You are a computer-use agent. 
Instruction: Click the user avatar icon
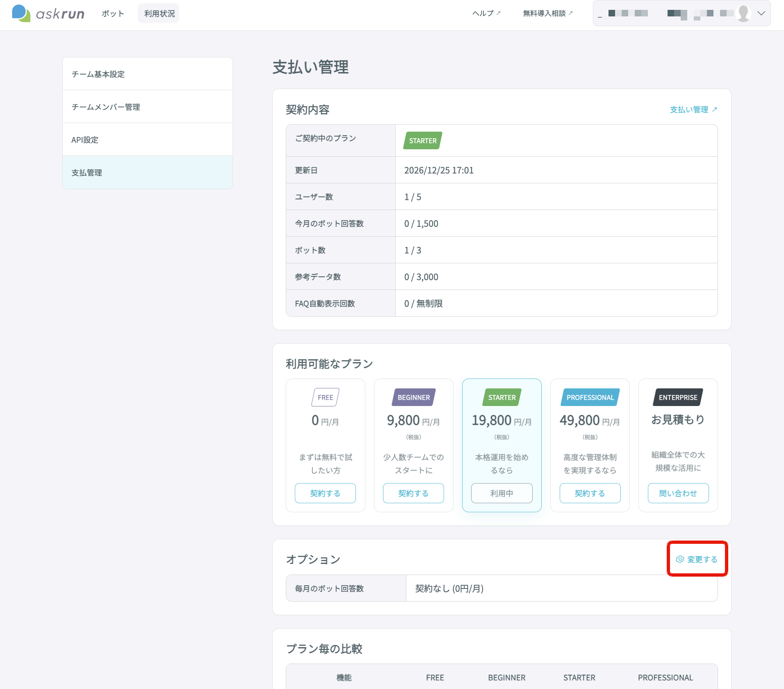(743, 14)
